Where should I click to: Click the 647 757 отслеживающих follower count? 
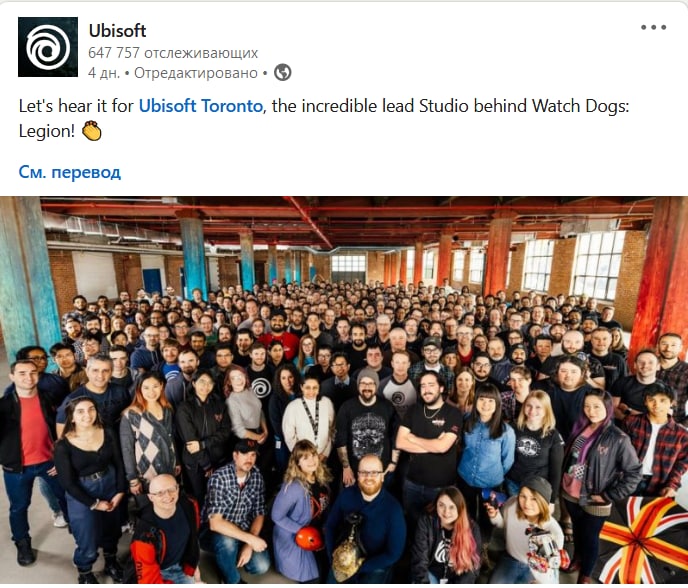[x=173, y=53]
